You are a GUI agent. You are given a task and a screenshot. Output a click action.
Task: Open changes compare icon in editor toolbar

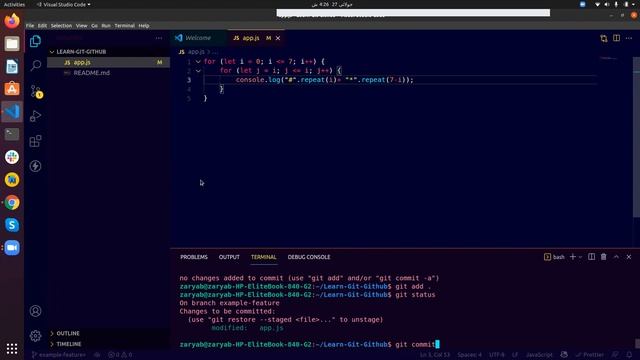point(604,38)
